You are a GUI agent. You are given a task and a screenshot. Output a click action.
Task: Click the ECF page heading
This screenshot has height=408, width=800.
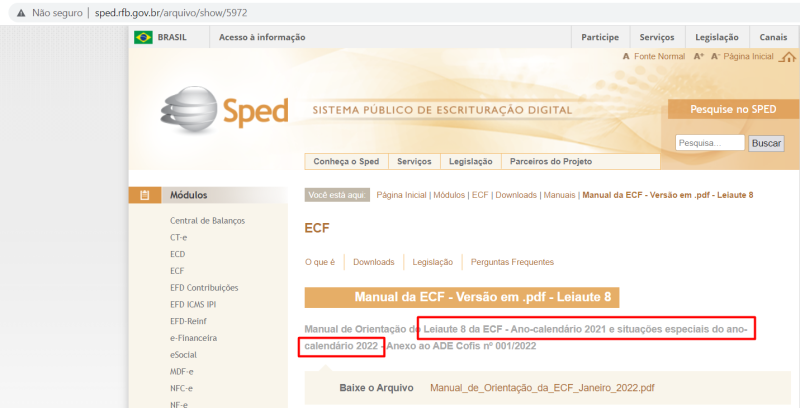pos(317,228)
